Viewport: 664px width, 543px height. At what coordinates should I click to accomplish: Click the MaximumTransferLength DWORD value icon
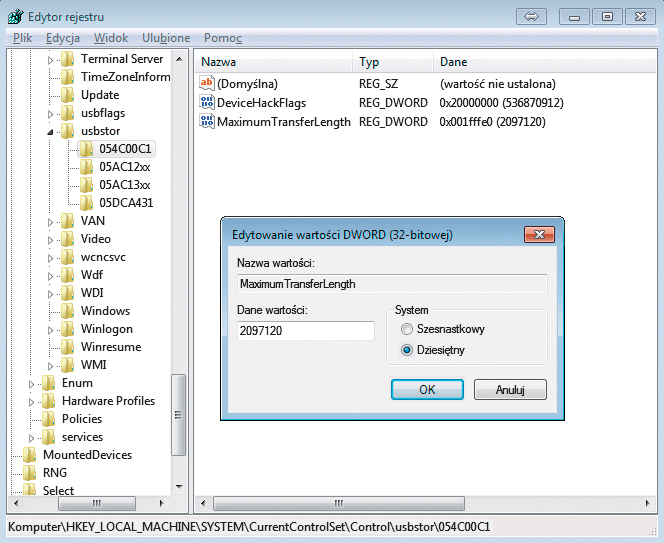pos(208,122)
